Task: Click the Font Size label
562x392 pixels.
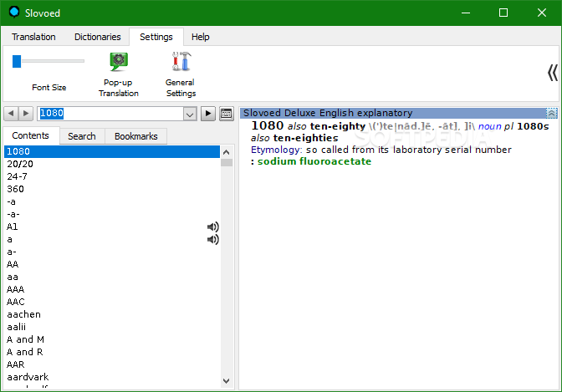Action: [x=49, y=88]
